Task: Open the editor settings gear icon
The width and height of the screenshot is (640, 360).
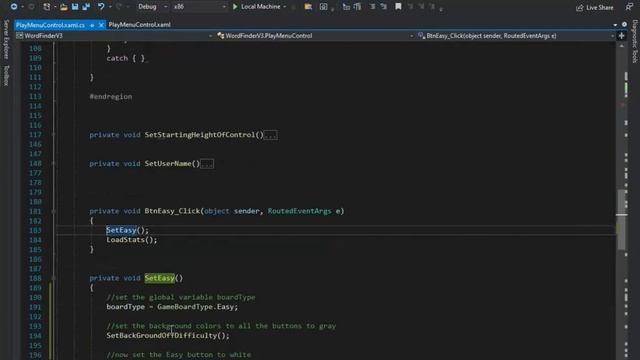Action: [x=624, y=24]
